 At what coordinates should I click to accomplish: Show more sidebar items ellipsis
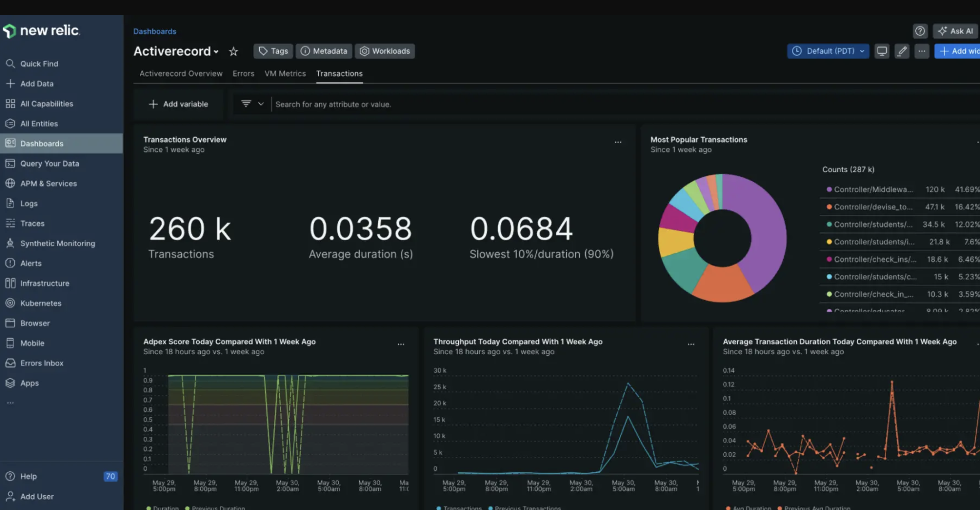(10, 403)
